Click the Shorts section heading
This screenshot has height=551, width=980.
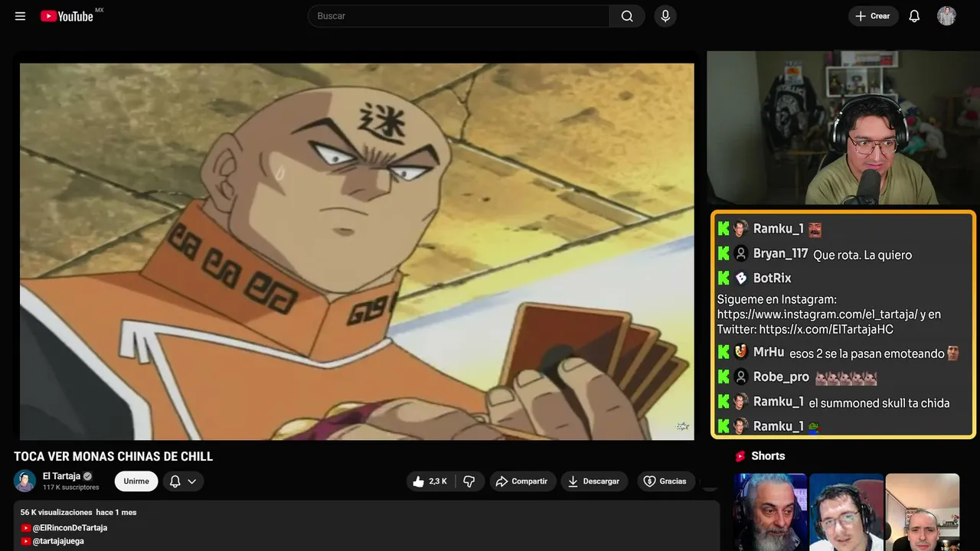point(768,456)
